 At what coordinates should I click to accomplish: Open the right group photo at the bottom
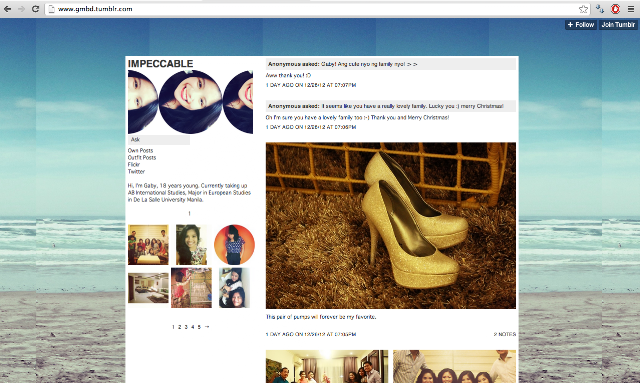(454, 366)
